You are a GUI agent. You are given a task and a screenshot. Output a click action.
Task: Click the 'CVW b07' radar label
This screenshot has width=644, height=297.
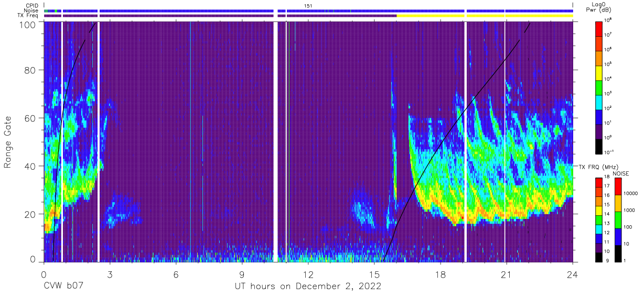[x=64, y=286]
